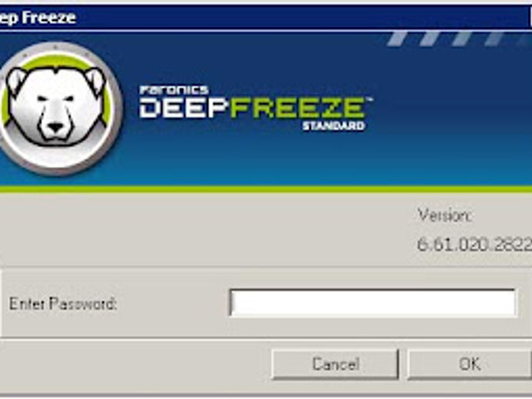Image resolution: width=532 pixels, height=399 pixels.
Task: Click the Enter Password label
Action: [x=62, y=303]
